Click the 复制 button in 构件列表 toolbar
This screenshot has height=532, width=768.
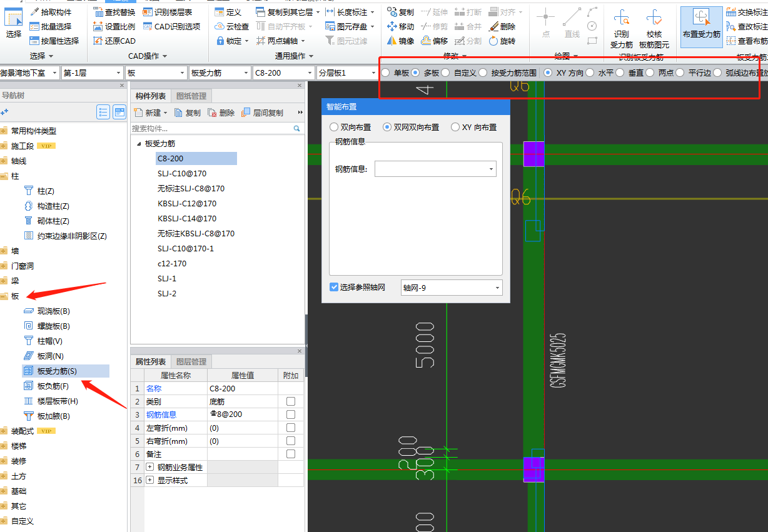[188, 113]
